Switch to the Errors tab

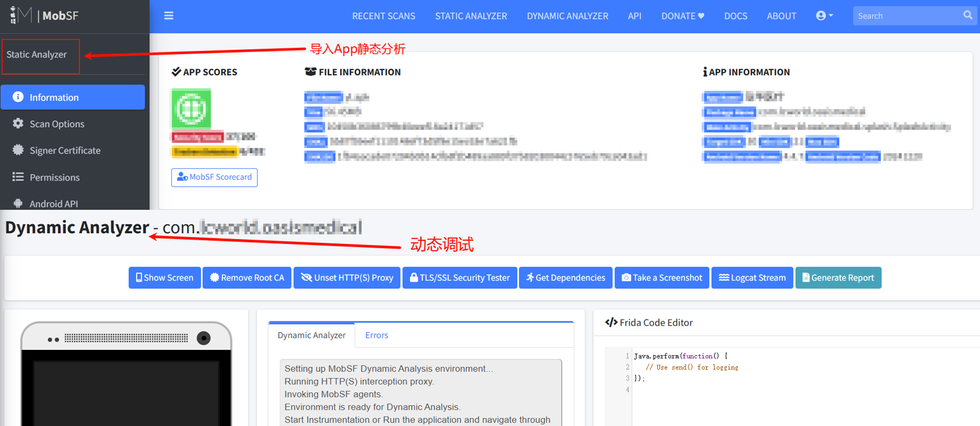click(376, 335)
